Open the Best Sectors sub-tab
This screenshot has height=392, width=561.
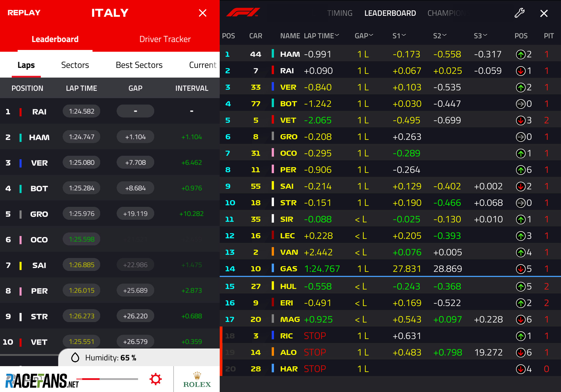click(139, 65)
